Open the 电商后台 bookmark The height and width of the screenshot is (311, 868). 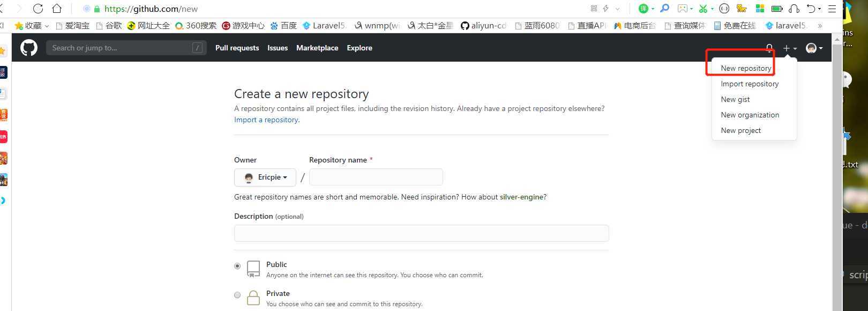[635, 26]
